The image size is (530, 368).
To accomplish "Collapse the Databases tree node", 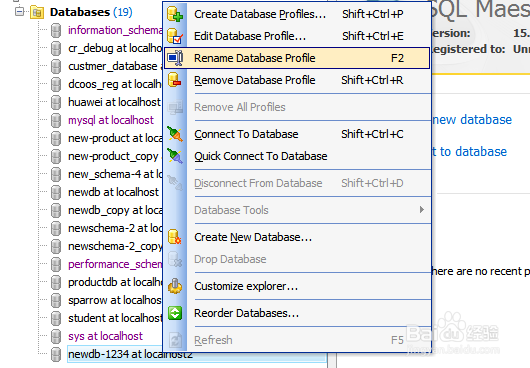I will pos(19,12).
